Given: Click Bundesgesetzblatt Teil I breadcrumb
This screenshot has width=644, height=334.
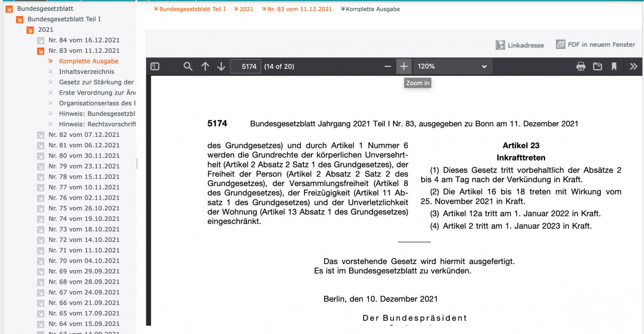Looking at the screenshot, I should tap(192, 9).
